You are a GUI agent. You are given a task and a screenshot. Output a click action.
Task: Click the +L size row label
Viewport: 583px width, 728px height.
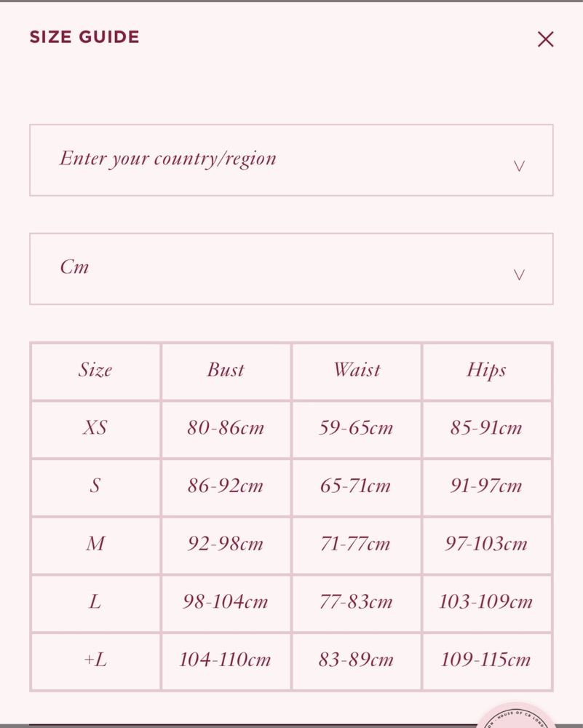tap(95, 660)
